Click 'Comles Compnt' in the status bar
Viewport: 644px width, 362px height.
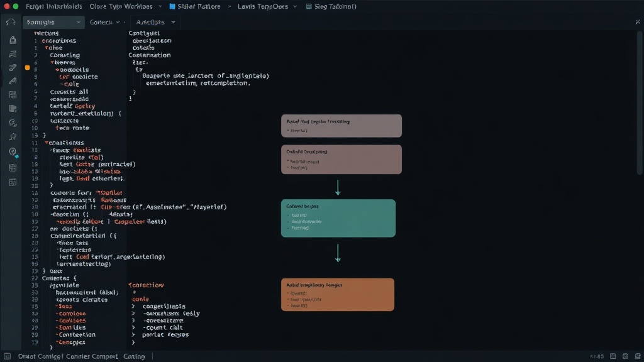92,356
